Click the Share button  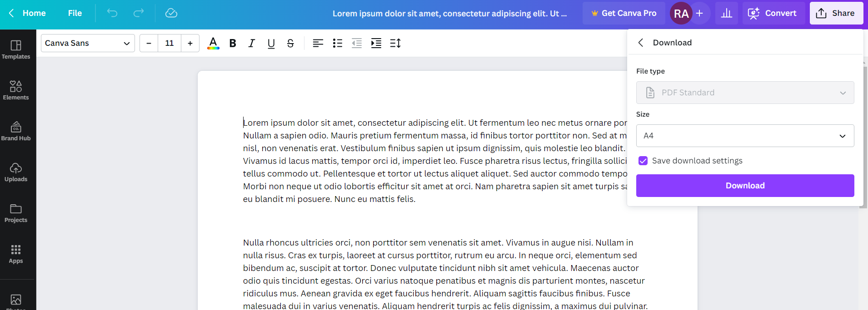point(837,13)
